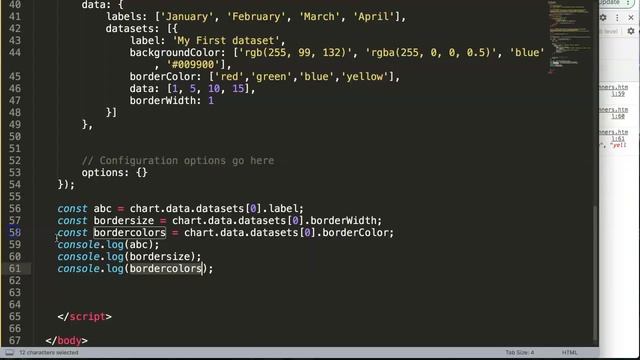Click highlighted 'bordercolors' on line 58
Image resolution: width=640 pixels, height=360 pixels.
click(x=129, y=233)
